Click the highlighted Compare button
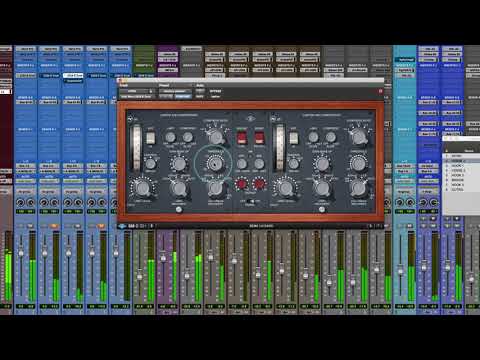The height and width of the screenshot is (360, 480). pos(183,96)
